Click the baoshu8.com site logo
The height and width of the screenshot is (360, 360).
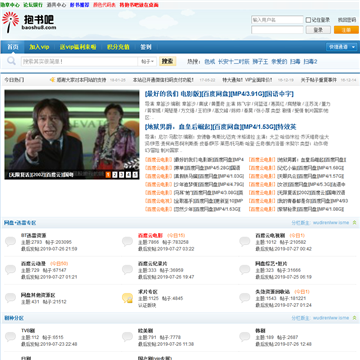(x=29, y=22)
